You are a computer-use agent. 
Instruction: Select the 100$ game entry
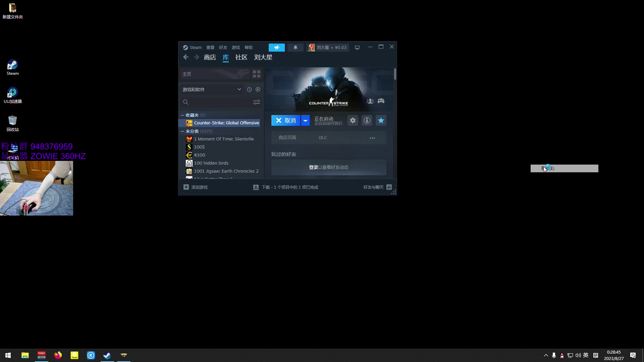point(219,147)
